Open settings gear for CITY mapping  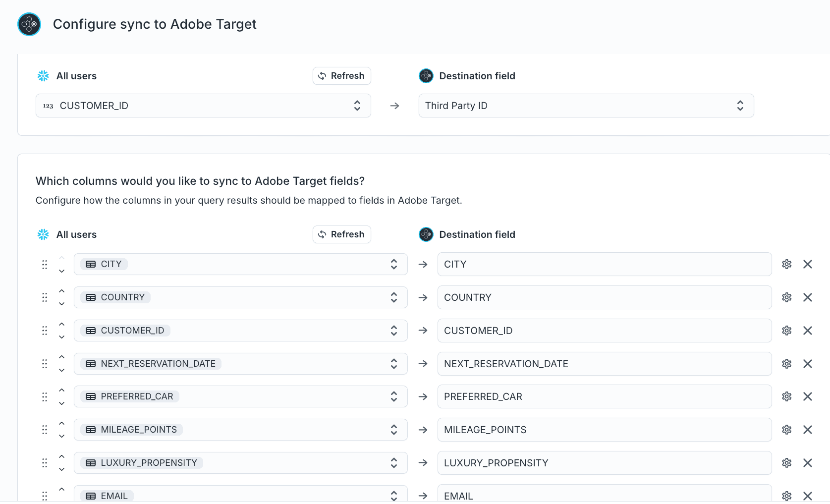click(x=786, y=264)
